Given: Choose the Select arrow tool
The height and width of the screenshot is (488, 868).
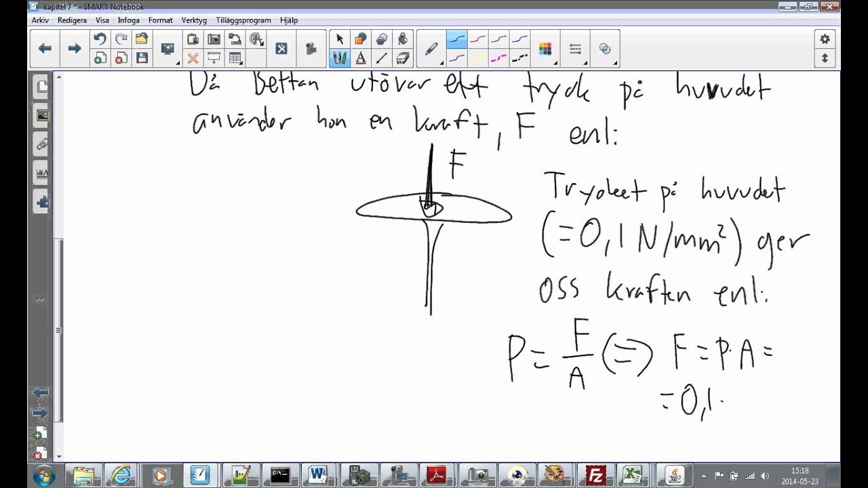Looking at the screenshot, I should pos(340,39).
